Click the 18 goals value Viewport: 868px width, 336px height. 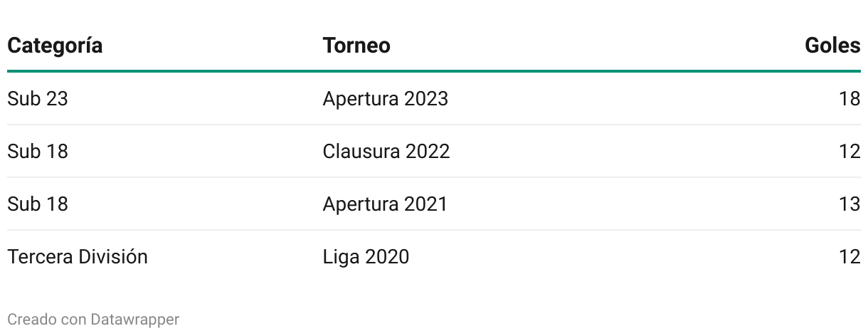point(850,98)
